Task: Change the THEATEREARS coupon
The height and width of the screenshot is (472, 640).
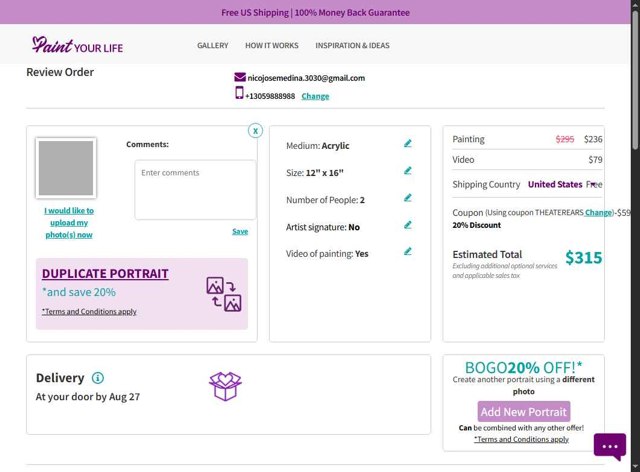Action: 598,213
